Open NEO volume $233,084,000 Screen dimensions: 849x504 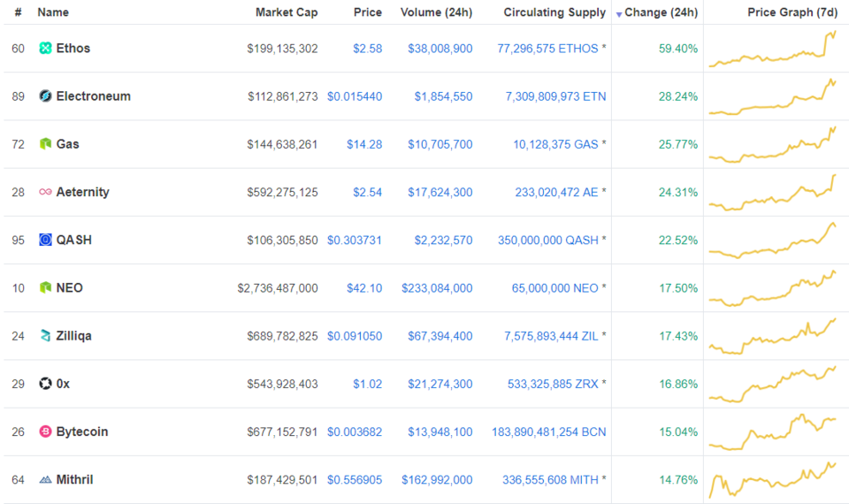(x=437, y=288)
